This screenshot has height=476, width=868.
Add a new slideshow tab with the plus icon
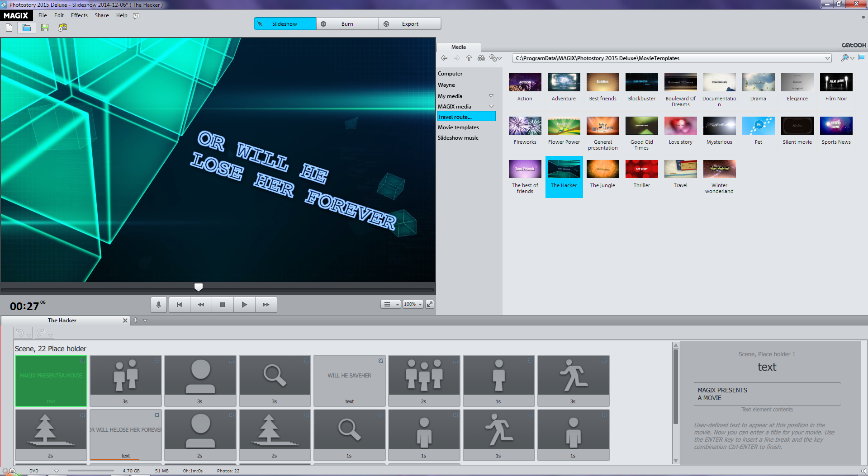(136, 320)
